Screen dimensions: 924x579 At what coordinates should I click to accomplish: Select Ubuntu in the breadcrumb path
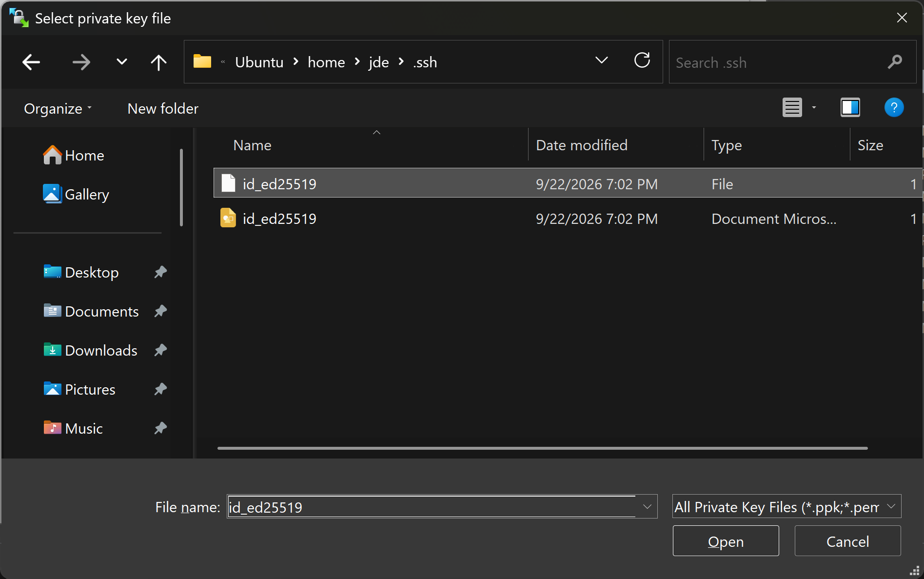259,62
